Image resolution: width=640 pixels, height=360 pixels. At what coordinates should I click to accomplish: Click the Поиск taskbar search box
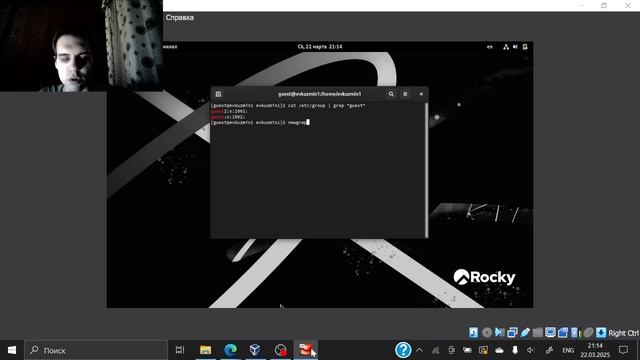(96, 350)
